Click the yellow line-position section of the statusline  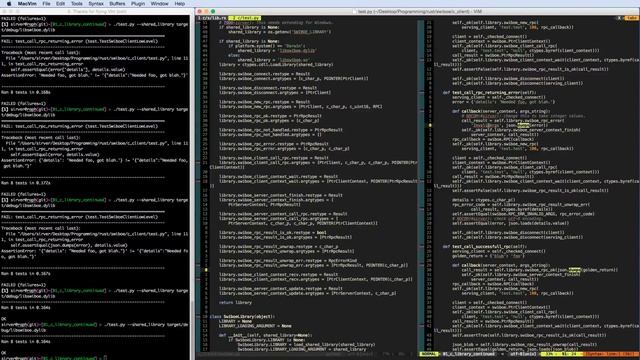point(562,354)
